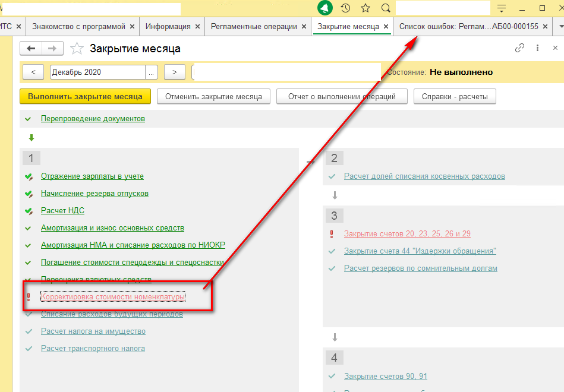
Task: Open period picker next to Декабрь 2020
Action: coord(152,72)
